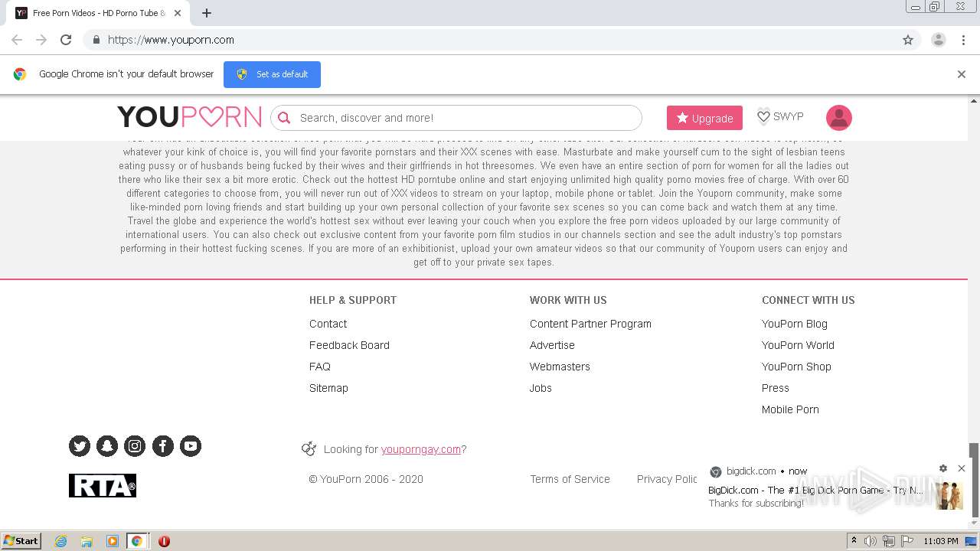Open media player taskbar icon
Image resolution: width=980 pixels, height=551 pixels.
click(112, 541)
